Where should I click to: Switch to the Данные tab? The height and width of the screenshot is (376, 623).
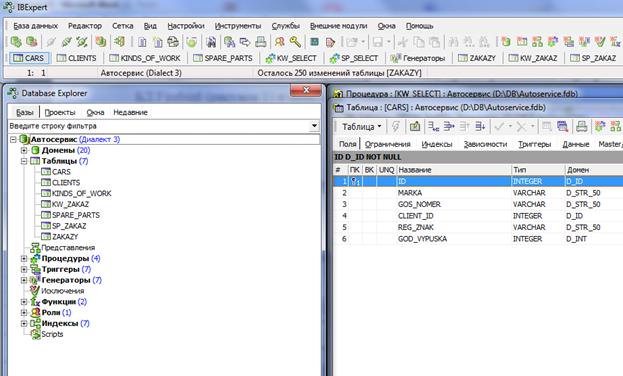tap(576, 144)
